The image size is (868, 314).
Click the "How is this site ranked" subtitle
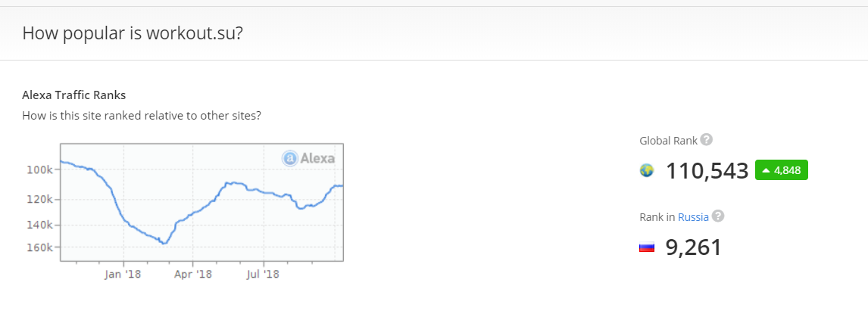click(x=142, y=116)
